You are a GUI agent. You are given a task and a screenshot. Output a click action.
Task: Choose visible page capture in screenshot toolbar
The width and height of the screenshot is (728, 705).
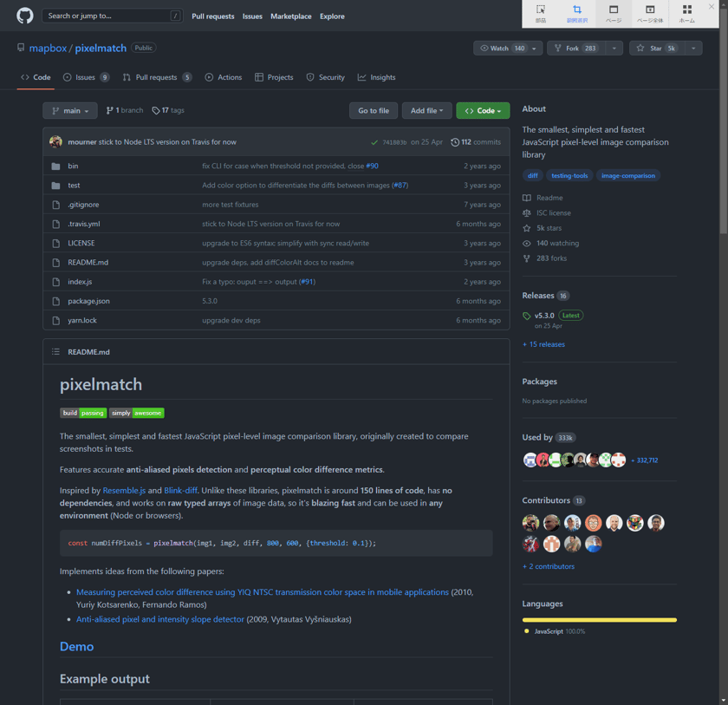point(614,14)
